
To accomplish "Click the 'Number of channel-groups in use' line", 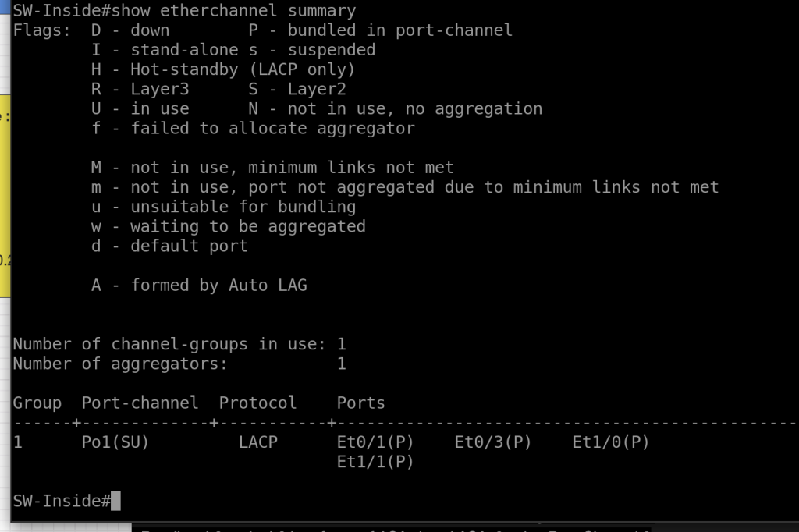I will click(179, 344).
